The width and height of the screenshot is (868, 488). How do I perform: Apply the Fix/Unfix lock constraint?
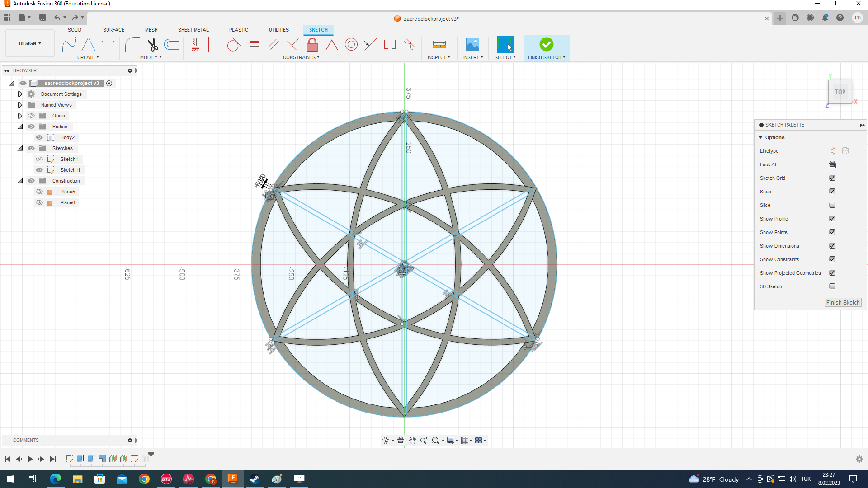coord(312,44)
